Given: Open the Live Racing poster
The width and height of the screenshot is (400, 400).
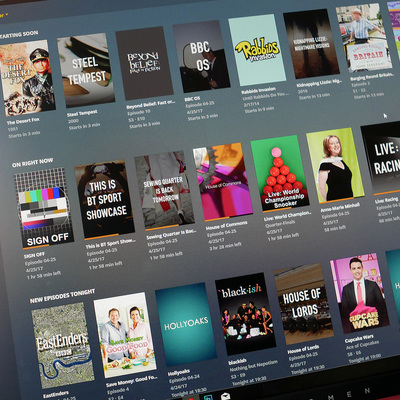Looking at the screenshot, I should click(x=382, y=158).
